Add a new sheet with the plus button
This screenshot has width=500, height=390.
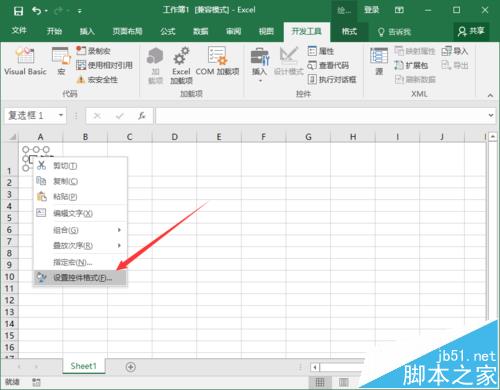point(131,367)
